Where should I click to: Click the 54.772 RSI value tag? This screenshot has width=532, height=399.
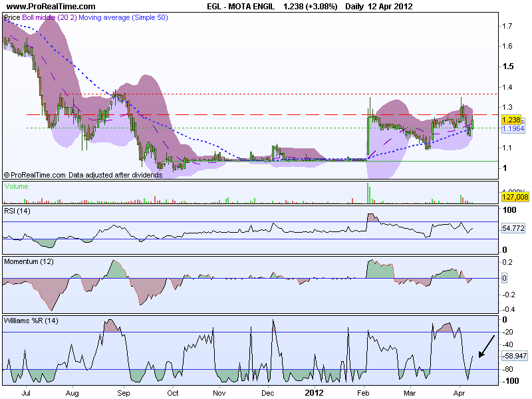513,228
